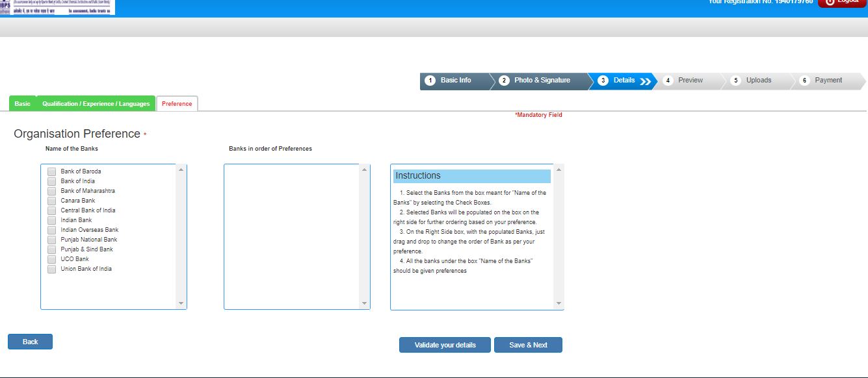Select the Preference tab
The width and height of the screenshot is (868, 378).
pyautogui.click(x=177, y=103)
